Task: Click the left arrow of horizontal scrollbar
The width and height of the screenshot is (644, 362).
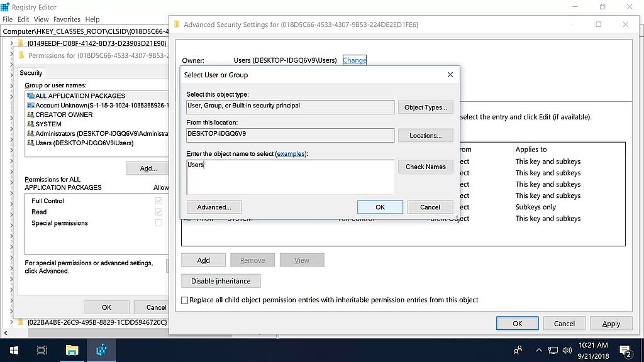Action: pos(5,333)
